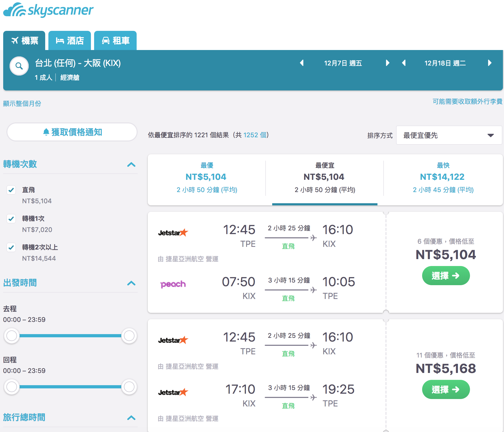Collapse the 轉機次數 filter section

click(x=131, y=165)
